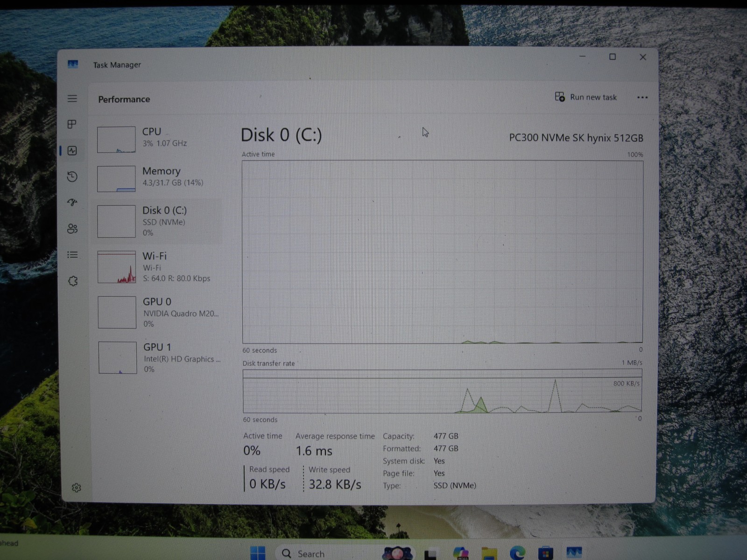Click the 32.8 KB/s write speed value
This screenshot has width=747, height=560.
[x=335, y=484]
